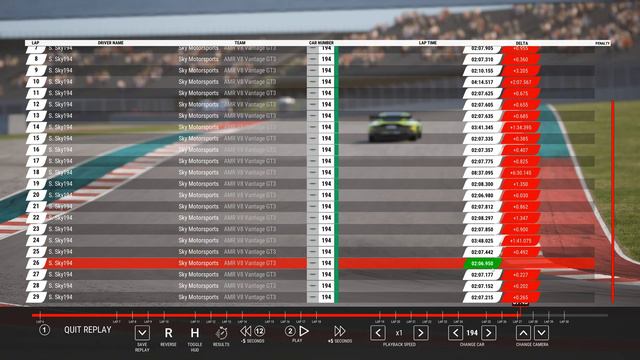Click lap time 02:10.155 in lap 9
640x360 pixels.
click(x=482, y=71)
